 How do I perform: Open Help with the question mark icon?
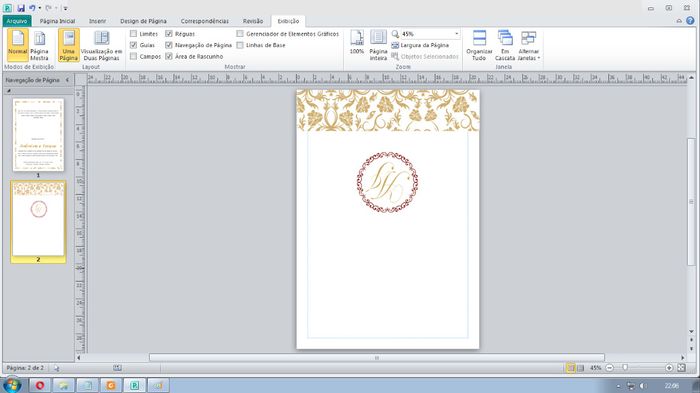[x=690, y=21]
